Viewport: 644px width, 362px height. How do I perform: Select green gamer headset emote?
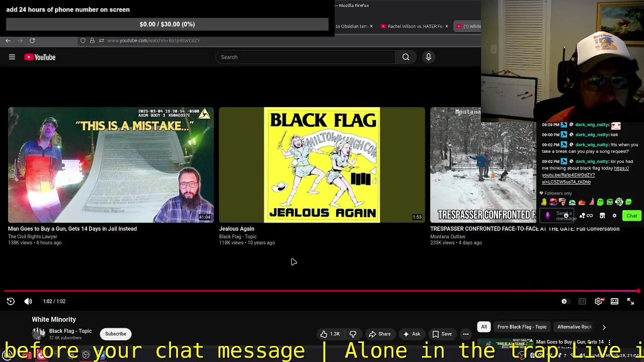[619, 202]
